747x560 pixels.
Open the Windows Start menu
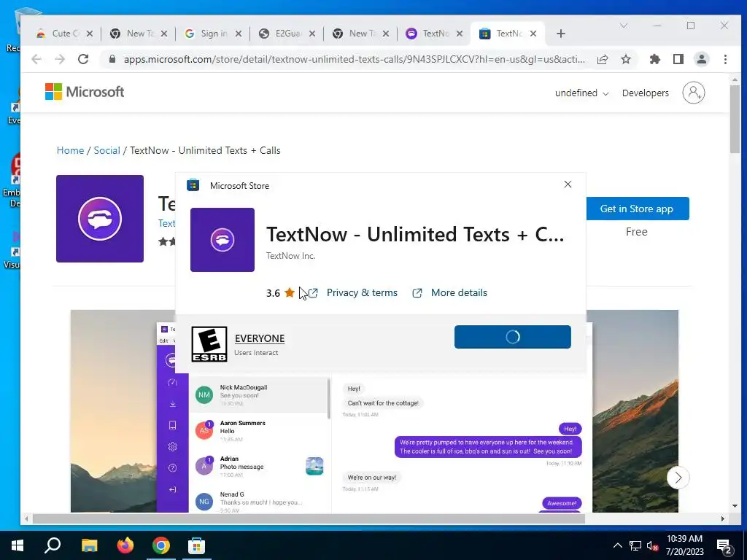[x=18, y=545]
